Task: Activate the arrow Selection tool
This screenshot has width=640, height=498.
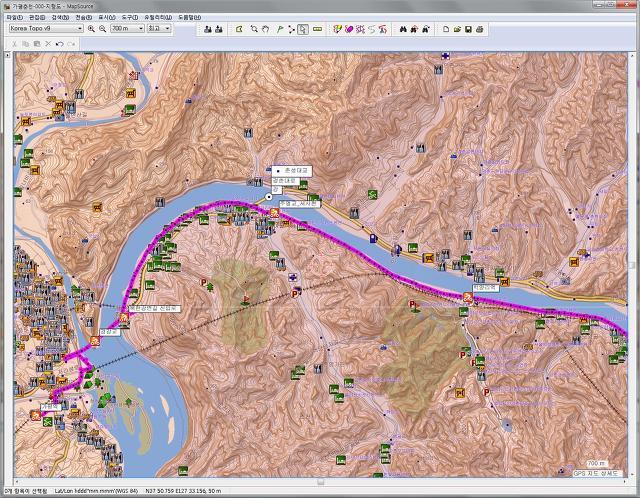Action: (x=303, y=29)
